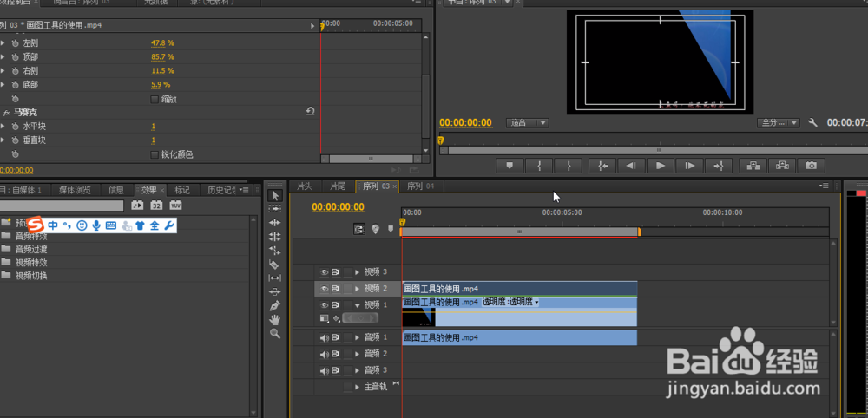Step back one frame
The height and width of the screenshot is (418, 868).
click(x=630, y=166)
